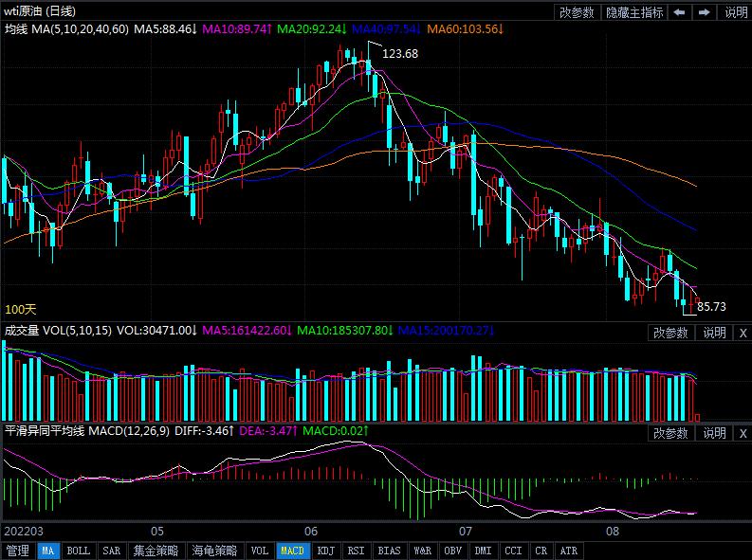Screen dimensions: 752x560
Task: Click the left arrow navigation icon
Action: 680,12
